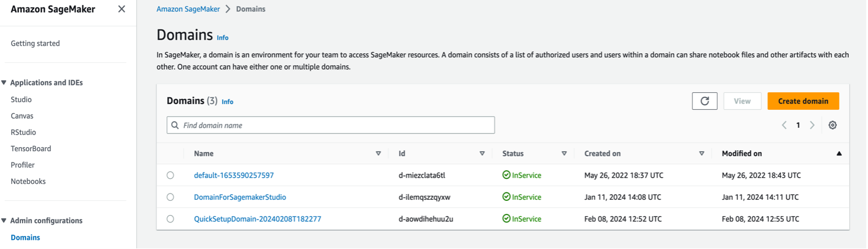Refresh the domains list

click(x=705, y=101)
